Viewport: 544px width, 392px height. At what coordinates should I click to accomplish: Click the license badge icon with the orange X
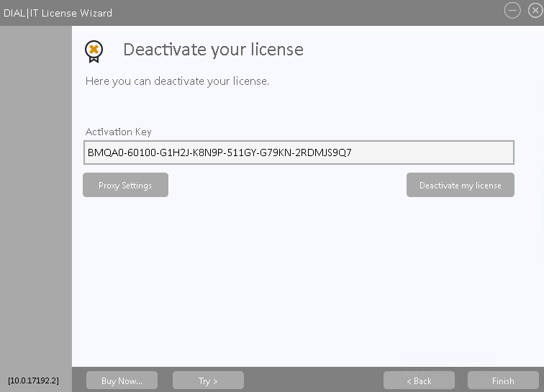pyautogui.click(x=94, y=51)
